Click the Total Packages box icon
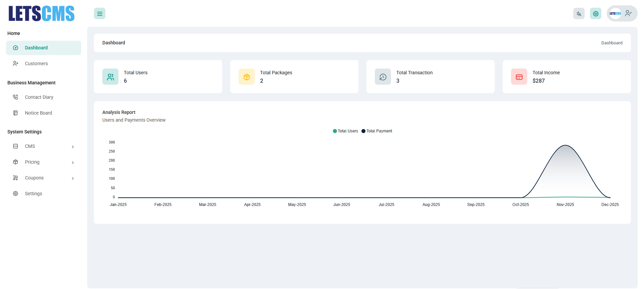Screen dimensions: 644x289 click(x=247, y=77)
